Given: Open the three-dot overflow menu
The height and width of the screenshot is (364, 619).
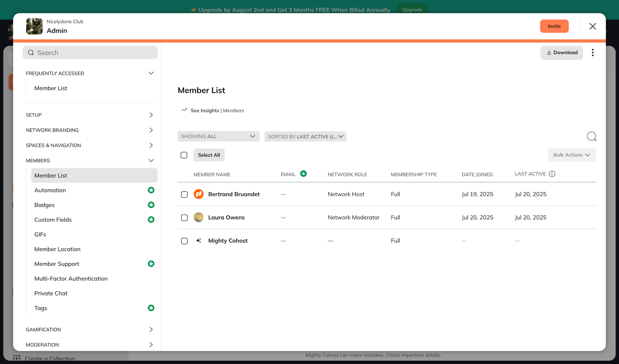Looking at the screenshot, I should 593,53.
